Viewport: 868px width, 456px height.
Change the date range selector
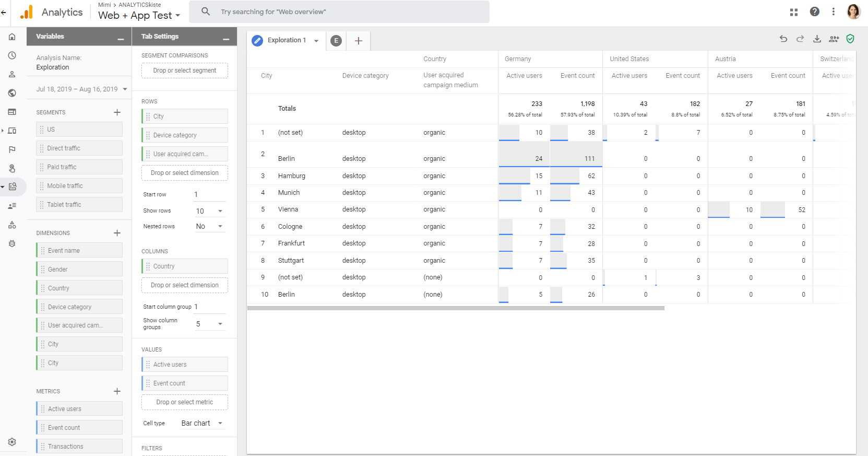tap(81, 89)
